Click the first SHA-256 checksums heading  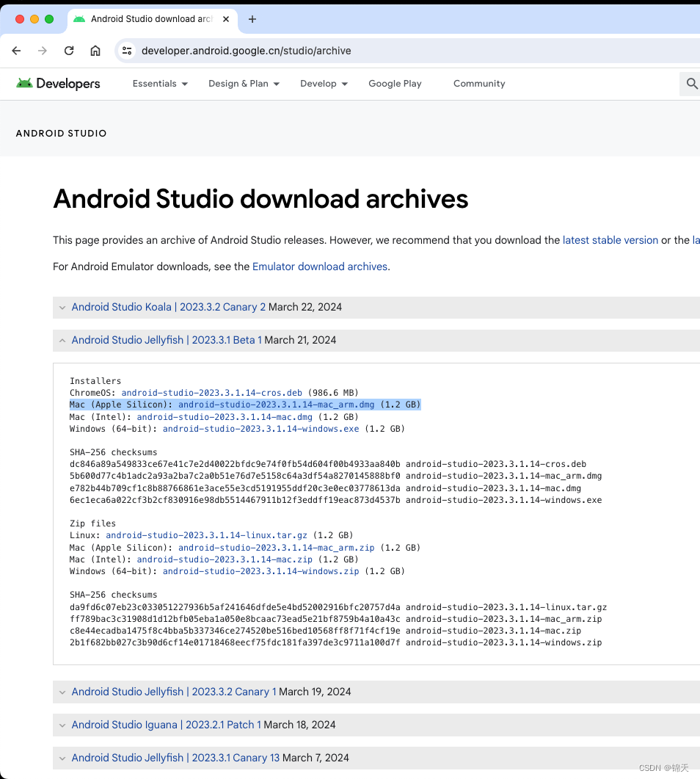coord(113,452)
